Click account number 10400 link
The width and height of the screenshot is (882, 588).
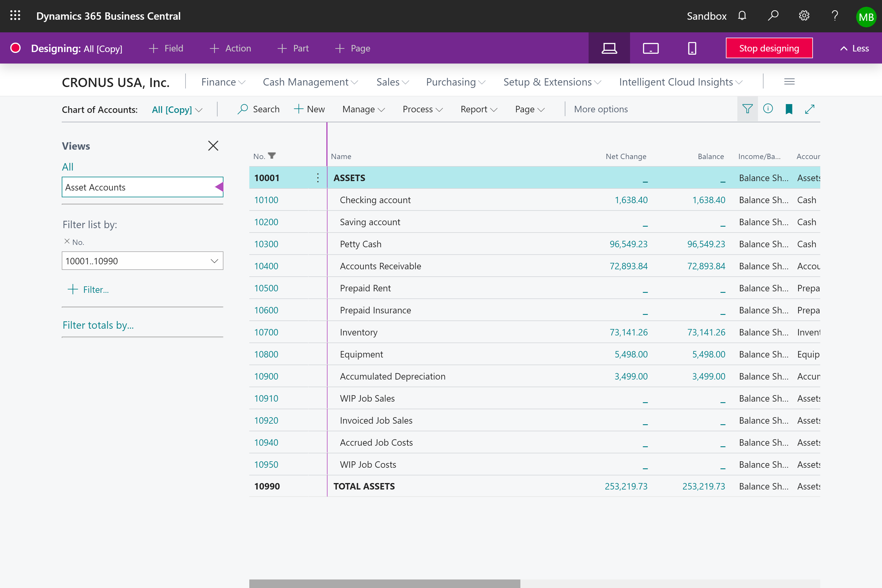coord(266,265)
